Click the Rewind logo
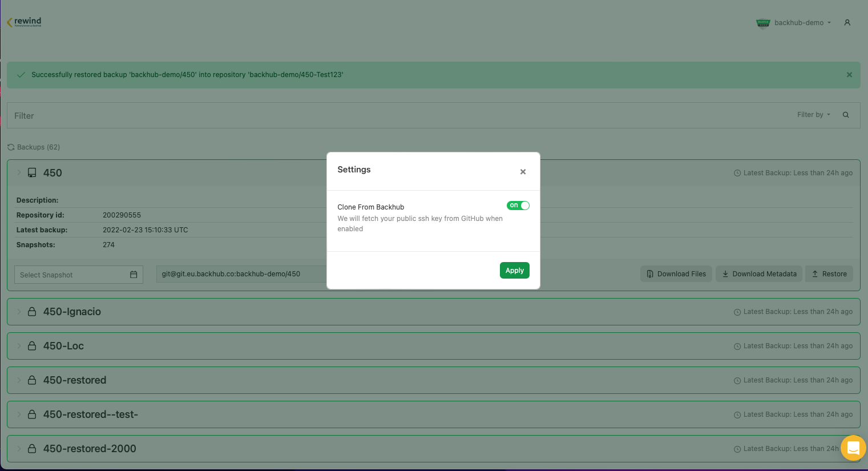 tap(24, 22)
